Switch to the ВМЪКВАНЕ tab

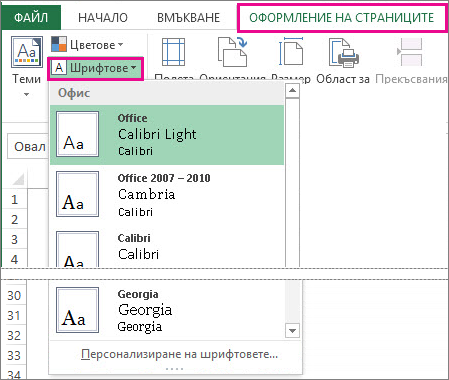(188, 18)
